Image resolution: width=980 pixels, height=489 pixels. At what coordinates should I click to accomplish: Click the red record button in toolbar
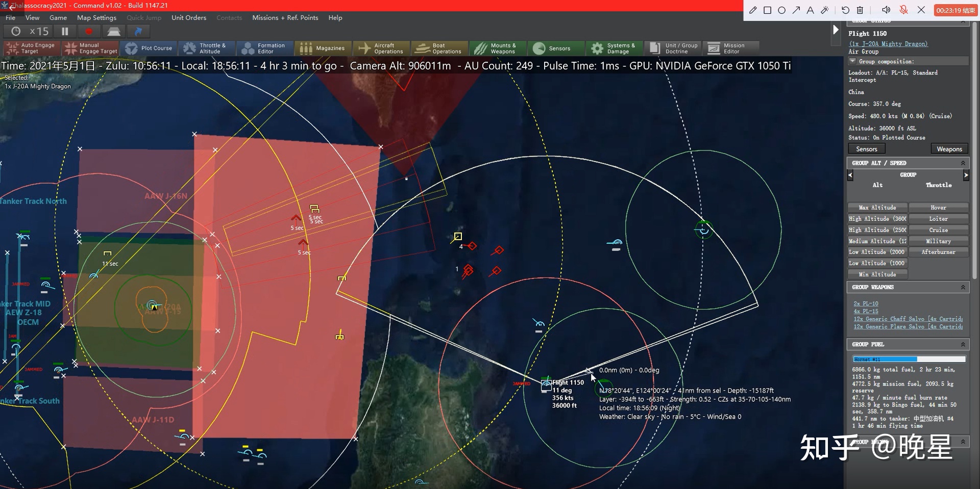click(x=89, y=32)
